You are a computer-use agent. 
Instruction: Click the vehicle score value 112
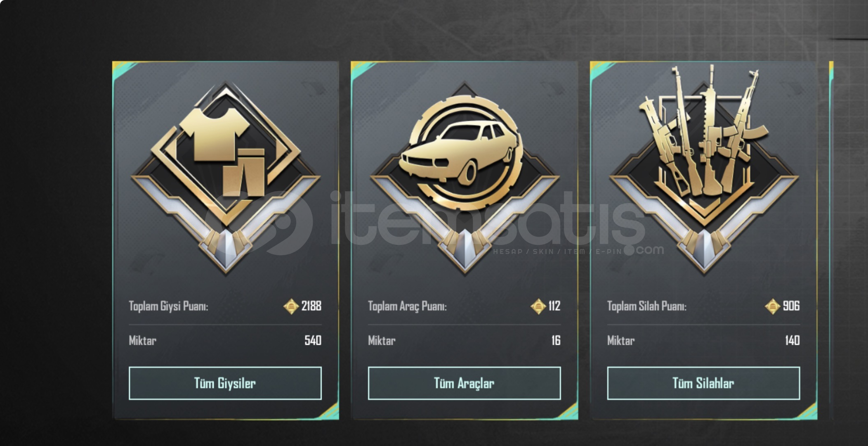[554, 306]
